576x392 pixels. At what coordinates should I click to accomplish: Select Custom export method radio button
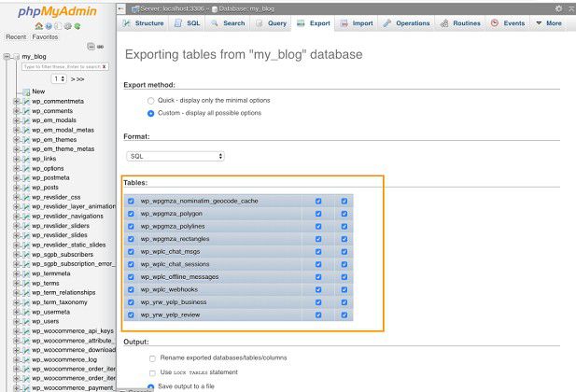point(150,113)
